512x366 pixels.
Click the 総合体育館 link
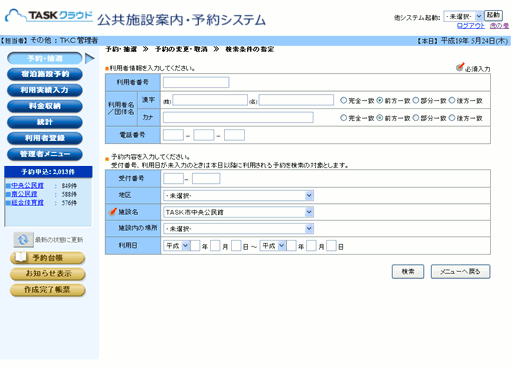[x=27, y=203]
